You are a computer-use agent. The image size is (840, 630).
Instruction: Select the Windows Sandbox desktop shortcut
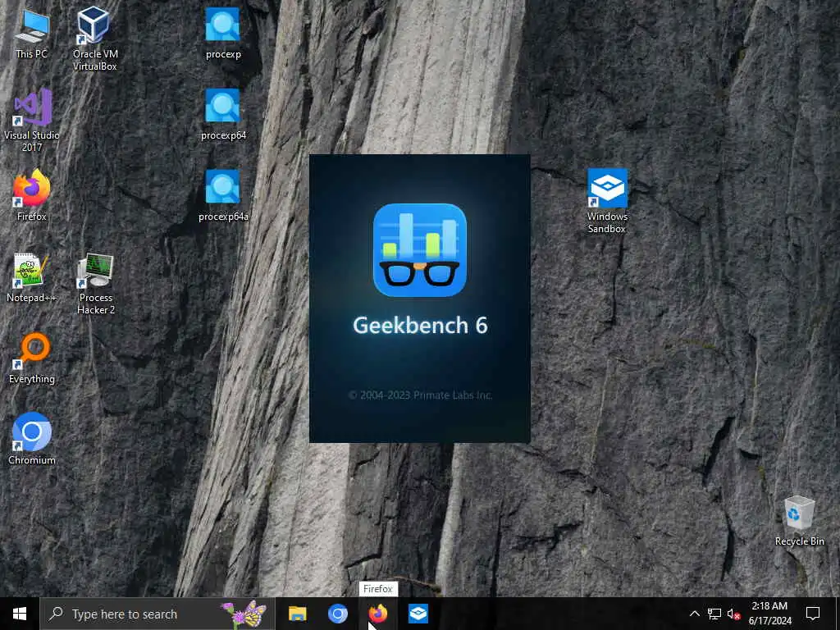click(x=607, y=201)
